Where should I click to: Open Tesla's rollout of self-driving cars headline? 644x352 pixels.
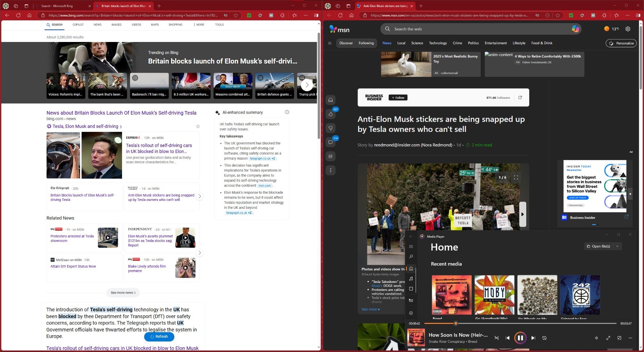159,148
